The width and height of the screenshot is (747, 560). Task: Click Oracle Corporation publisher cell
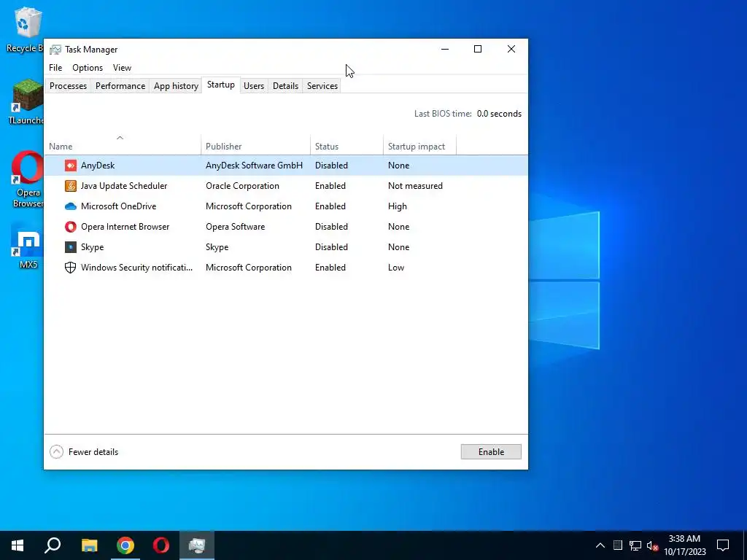coord(242,186)
